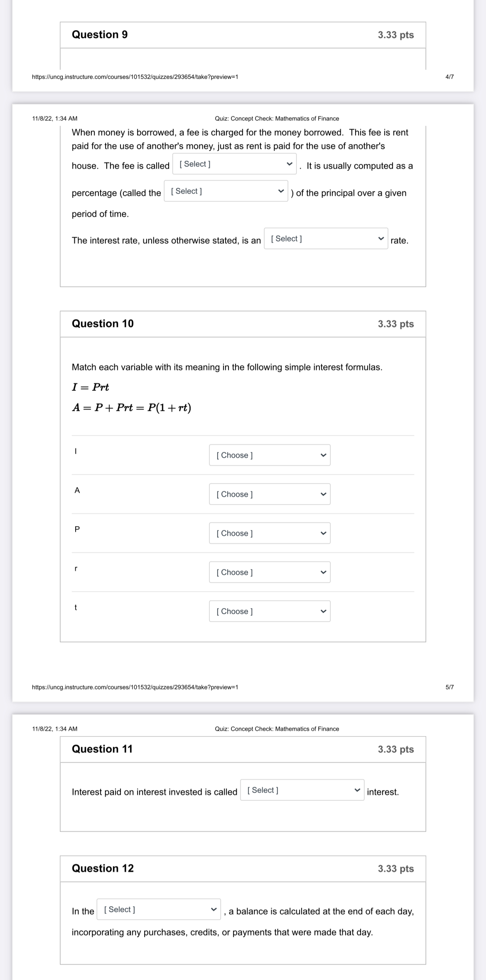Open the [Choose] dropdown for variable A

pyautogui.click(x=269, y=494)
